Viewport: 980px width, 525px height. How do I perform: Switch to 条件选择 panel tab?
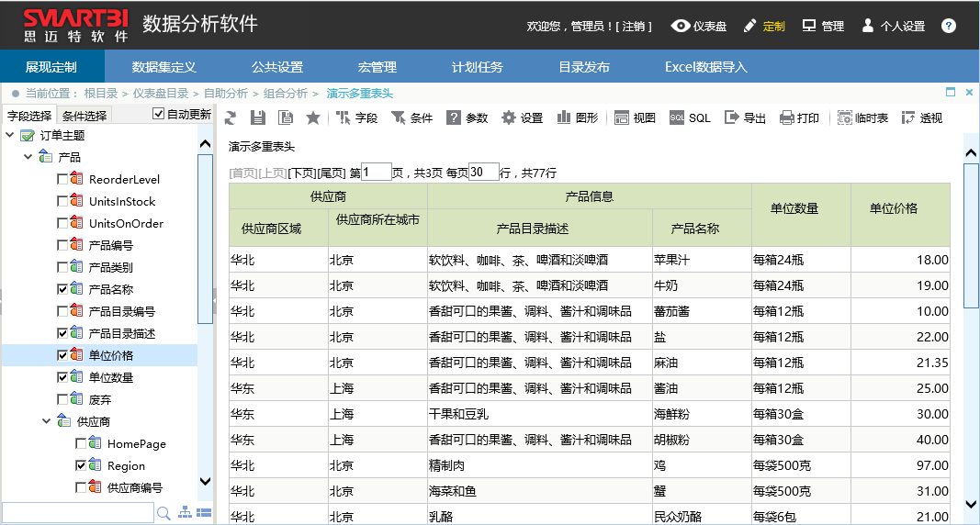pos(84,116)
